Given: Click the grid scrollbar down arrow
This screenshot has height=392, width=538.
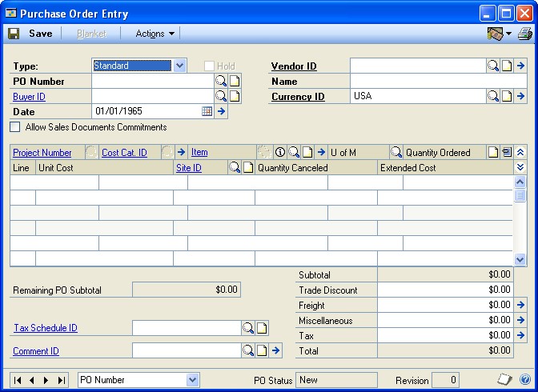Looking at the screenshot, I should (520, 259).
